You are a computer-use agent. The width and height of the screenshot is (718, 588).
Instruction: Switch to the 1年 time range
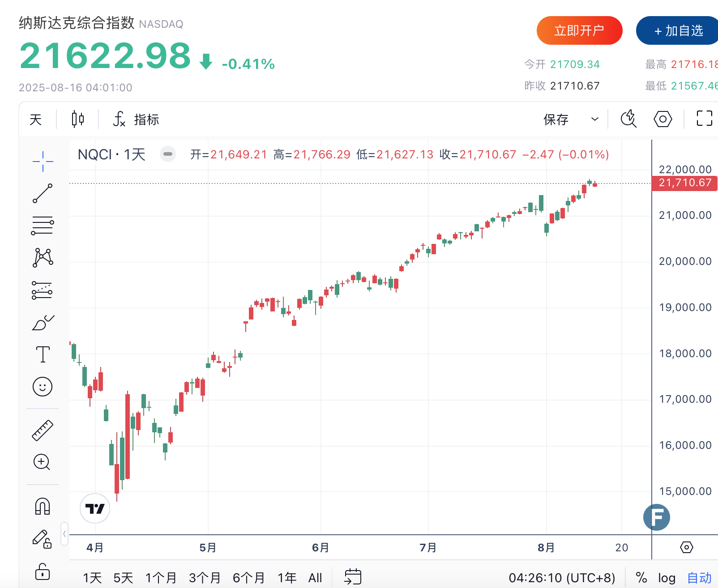pos(287,578)
